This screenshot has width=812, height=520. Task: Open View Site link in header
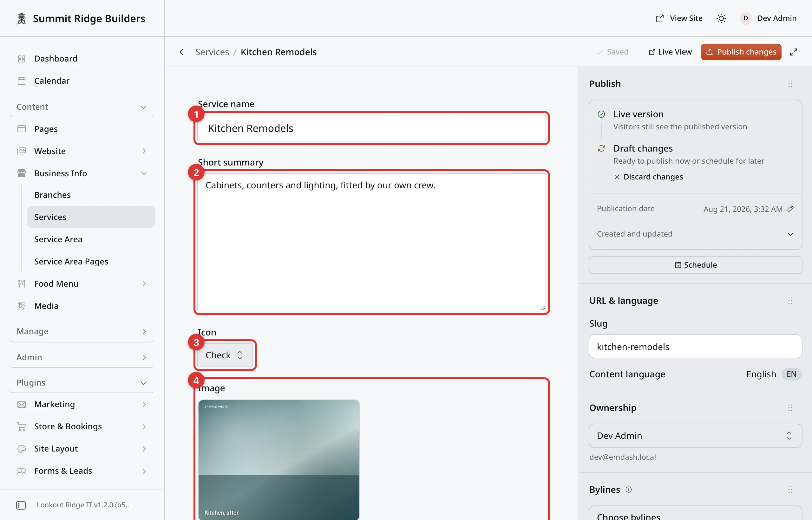tap(679, 18)
